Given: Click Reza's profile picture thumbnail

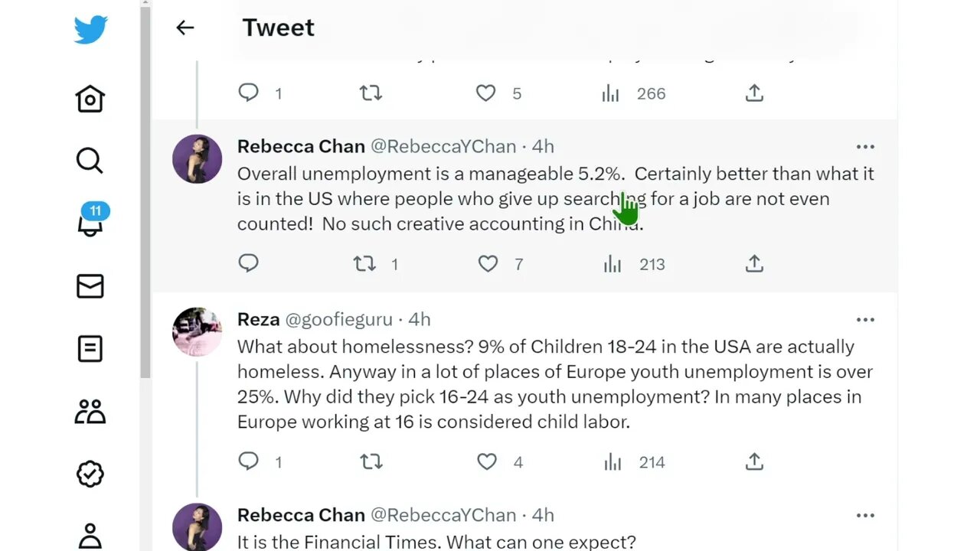Looking at the screenshot, I should point(198,332).
